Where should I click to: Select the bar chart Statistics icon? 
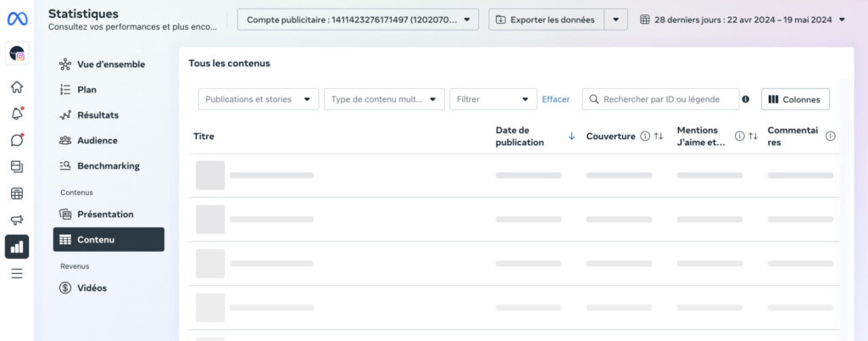pyautogui.click(x=17, y=247)
